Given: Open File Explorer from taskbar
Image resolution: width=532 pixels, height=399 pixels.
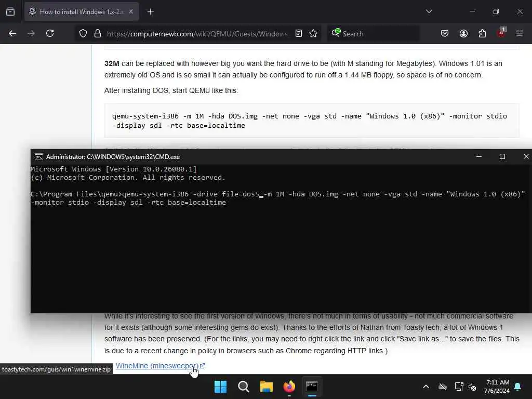Looking at the screenshot, I should (x=267, y=387).
